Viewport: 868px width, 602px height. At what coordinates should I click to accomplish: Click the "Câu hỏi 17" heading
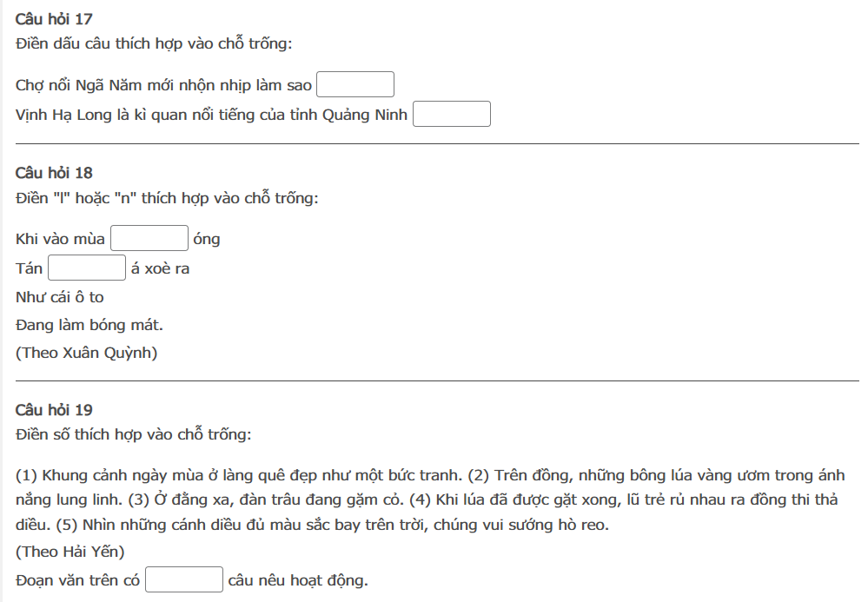54,19
